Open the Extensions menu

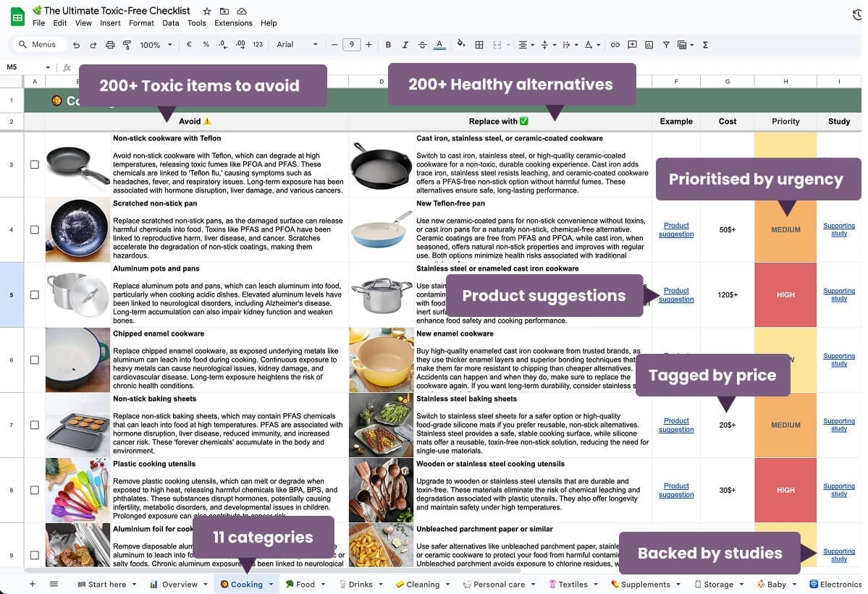coord(233,23)
